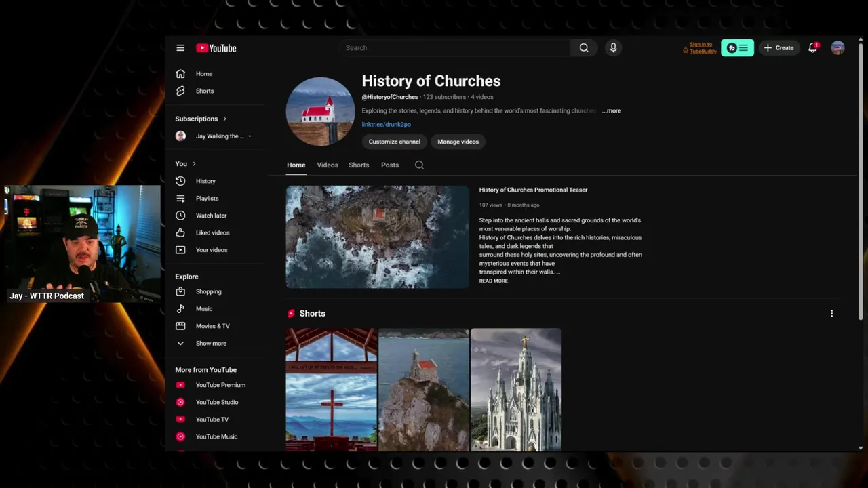The image size is (868, 488).
Task: Switch to the Posts tab
Action: [390, 165]
